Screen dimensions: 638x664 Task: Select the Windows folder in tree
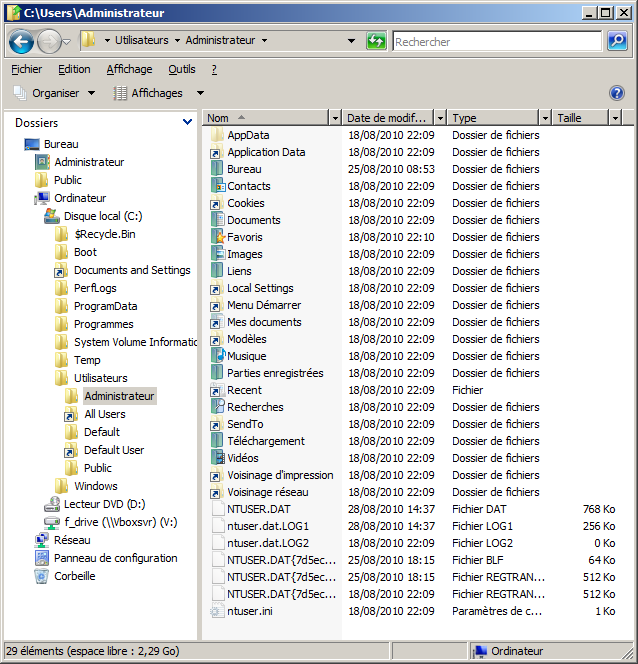(95, 486)
